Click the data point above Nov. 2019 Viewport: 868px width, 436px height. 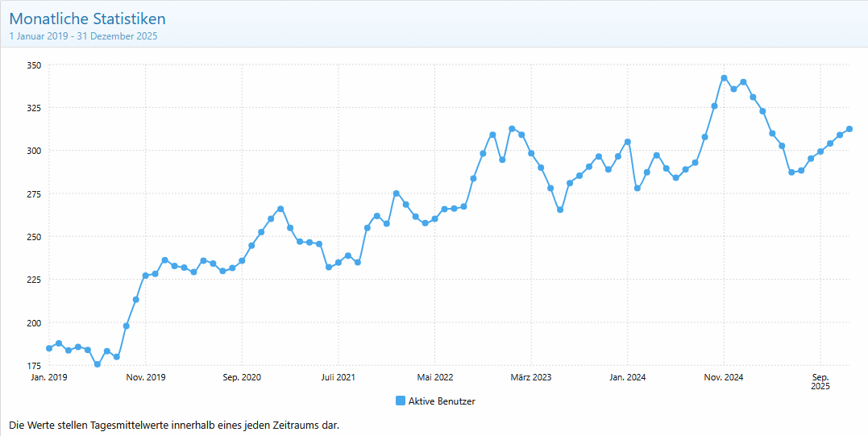(x=145, y=276)
